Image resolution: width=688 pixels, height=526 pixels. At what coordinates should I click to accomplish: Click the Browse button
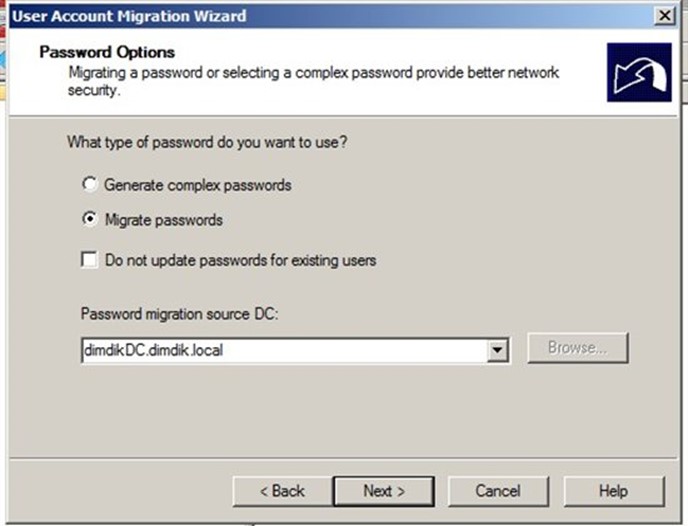[x=578, y=348]
